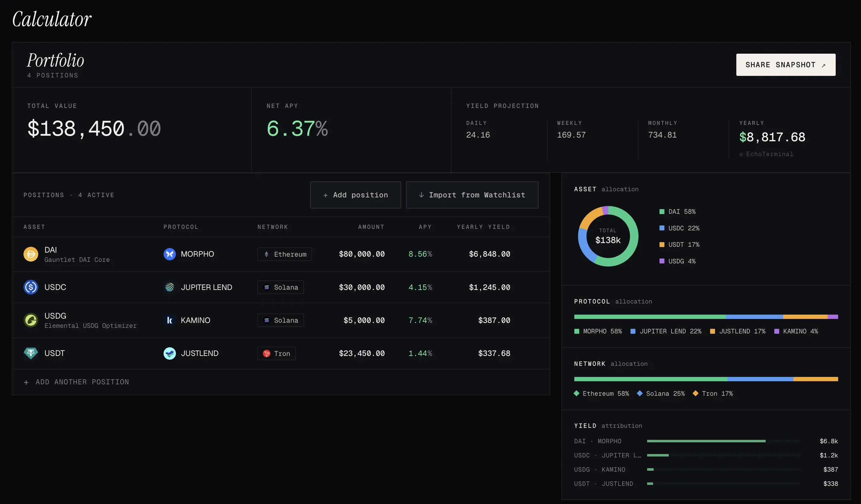861x504 pixels.
Task: Click the Ethereum network badge
Action: coord(285,254)
